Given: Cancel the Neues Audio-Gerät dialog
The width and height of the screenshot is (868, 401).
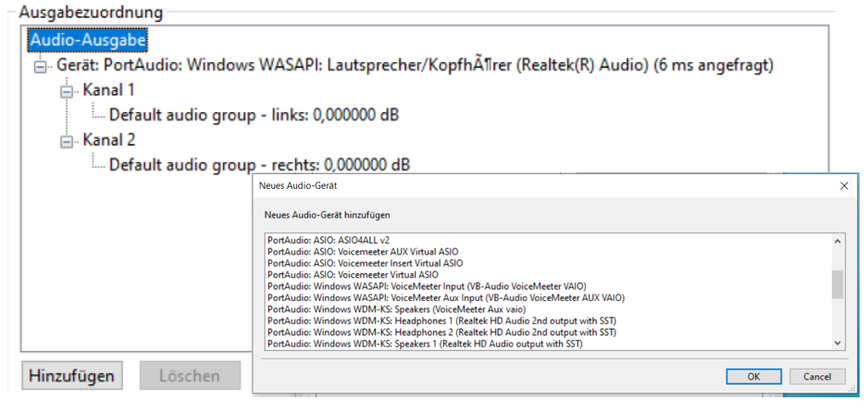Looking at the screenshot, I should tap(817, 377).
